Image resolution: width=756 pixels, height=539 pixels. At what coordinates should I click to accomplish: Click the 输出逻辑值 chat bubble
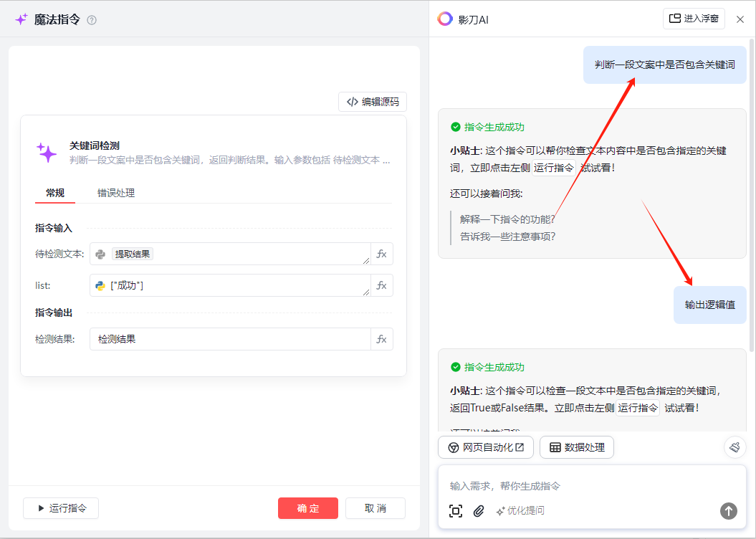coord(710,305)
